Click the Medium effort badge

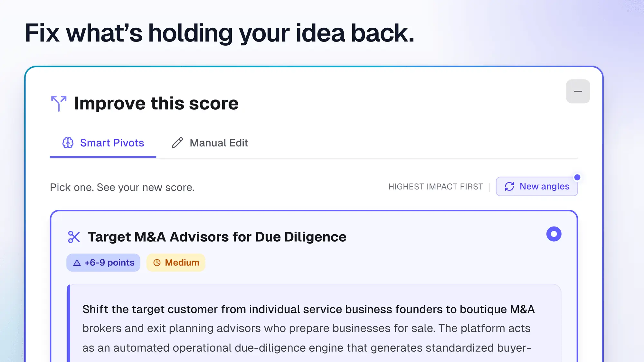point(176,263)
